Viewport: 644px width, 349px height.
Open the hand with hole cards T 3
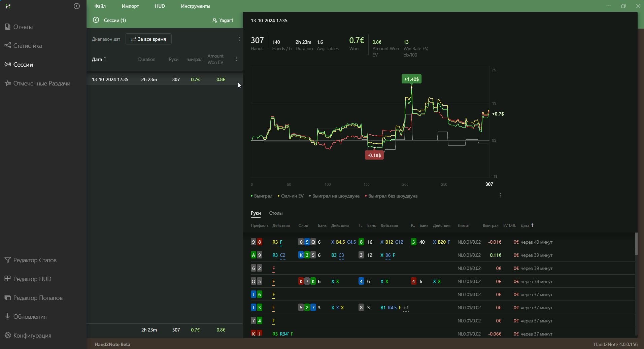[442, 308]
